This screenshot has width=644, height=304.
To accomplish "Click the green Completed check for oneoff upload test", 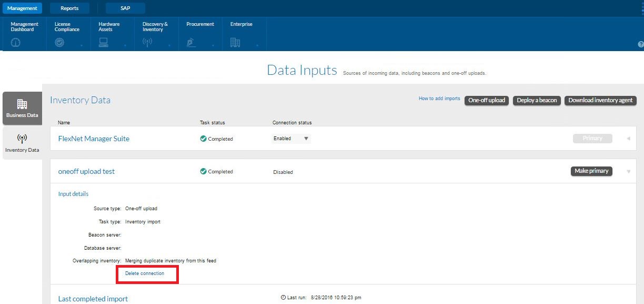I will tap(203, 172).
